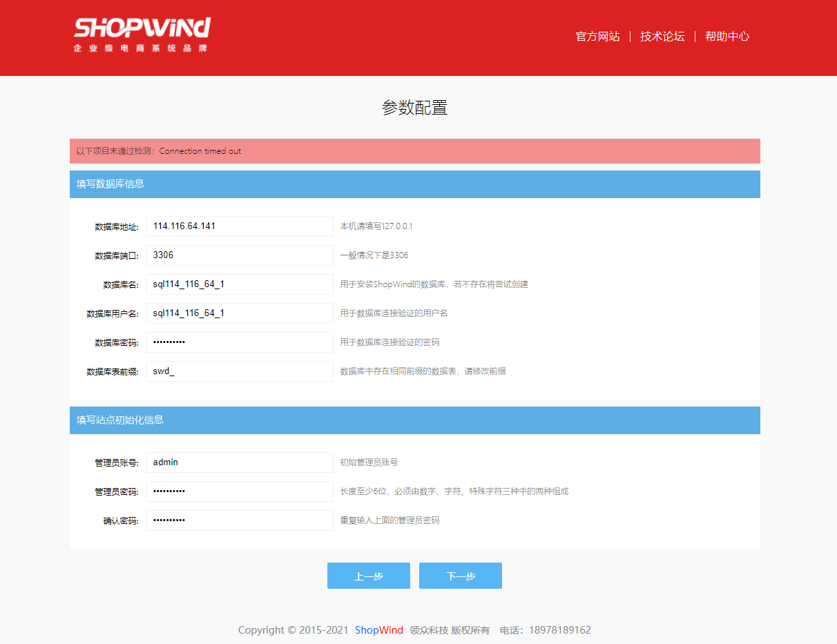Click the hint 用于数据库连接验证的密码
837x644 pixels.
[389, 342]
